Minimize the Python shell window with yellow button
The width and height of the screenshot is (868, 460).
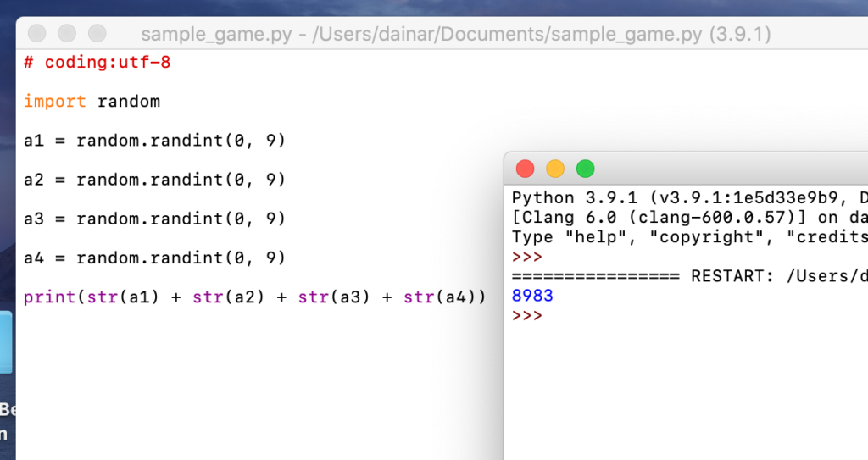point(555,169)
